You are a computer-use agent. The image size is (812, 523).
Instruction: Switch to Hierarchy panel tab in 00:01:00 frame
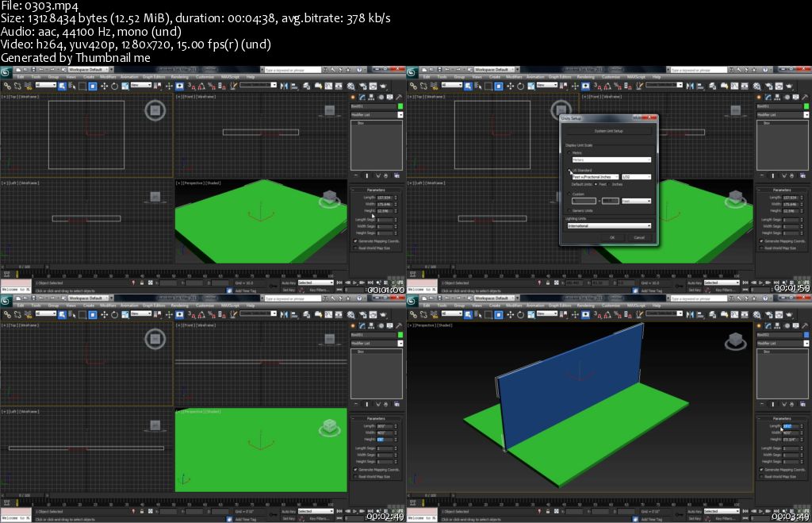pyautogui.click(x=371, y=97)
